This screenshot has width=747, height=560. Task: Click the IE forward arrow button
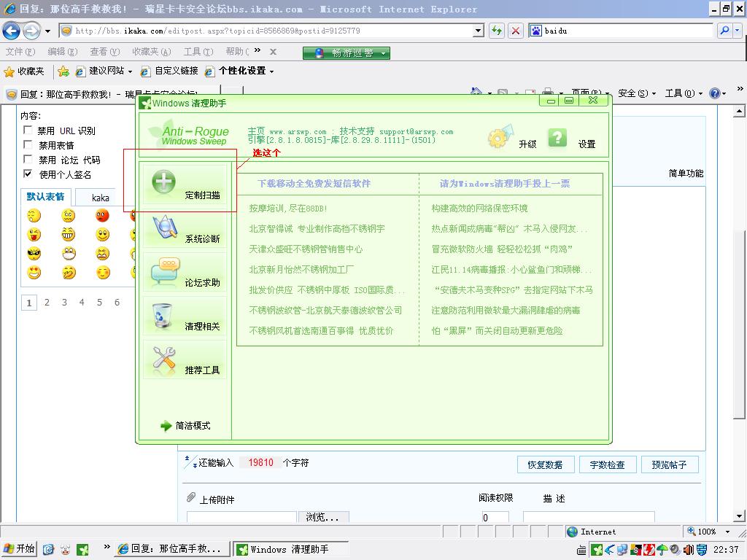32,31
